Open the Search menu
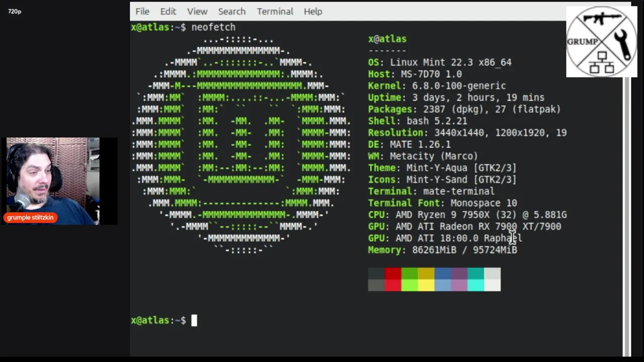This screenshot has height=362, width=644. click(x=232, y=11)
